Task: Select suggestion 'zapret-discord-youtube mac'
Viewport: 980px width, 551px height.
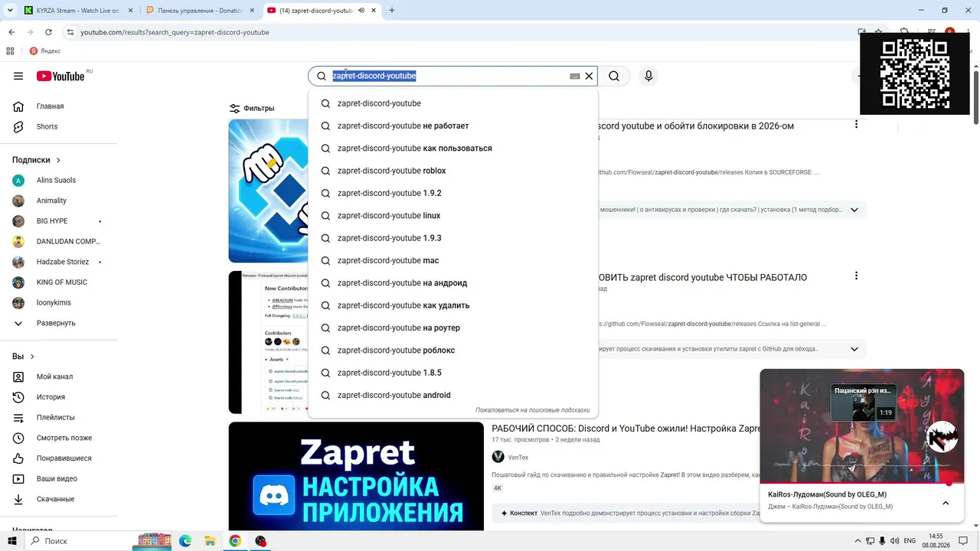Action: coord(453,260)
